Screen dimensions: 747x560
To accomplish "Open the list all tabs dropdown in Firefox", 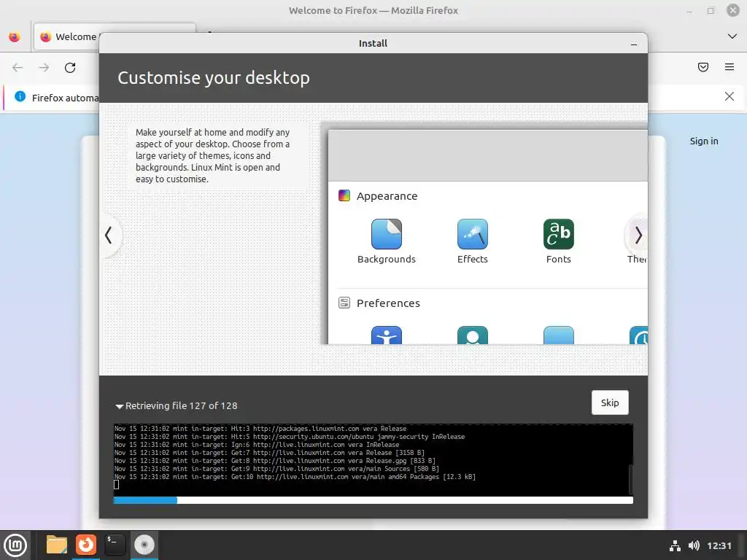I will tap(732, 36).
